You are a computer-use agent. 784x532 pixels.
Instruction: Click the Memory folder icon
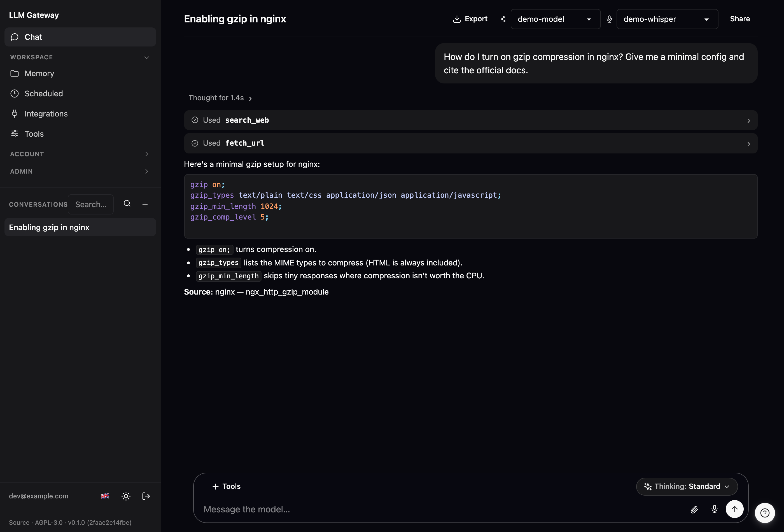(15, 74)
